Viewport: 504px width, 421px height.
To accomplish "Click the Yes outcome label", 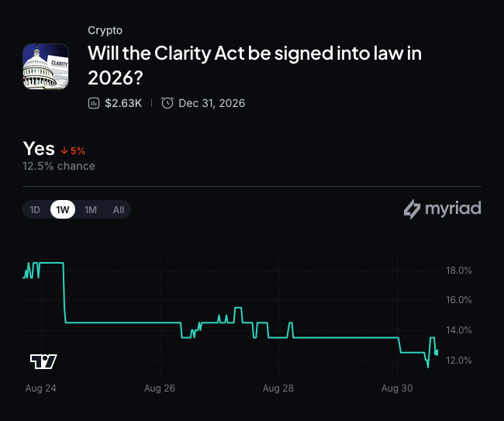I will click(39, 149).
